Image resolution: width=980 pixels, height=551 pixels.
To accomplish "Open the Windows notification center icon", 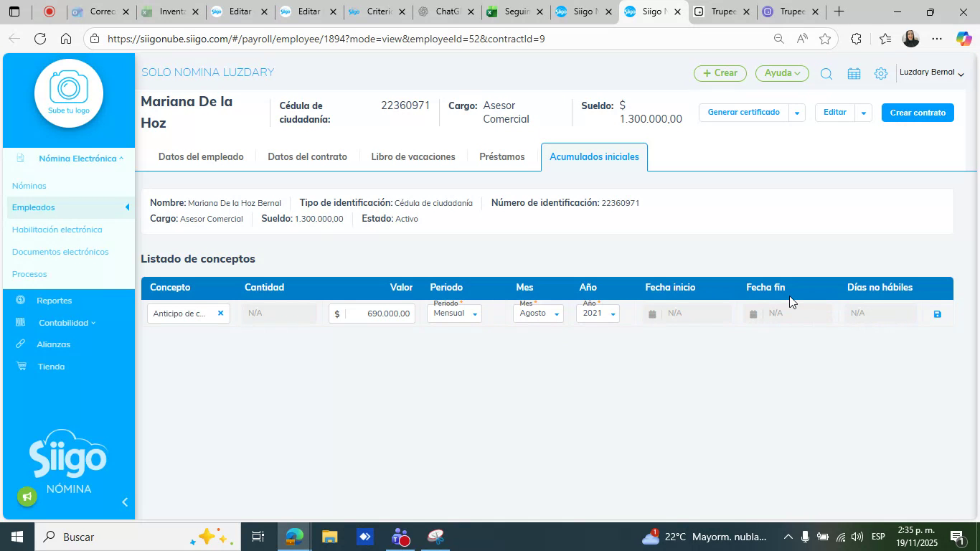I will (956, 537).
